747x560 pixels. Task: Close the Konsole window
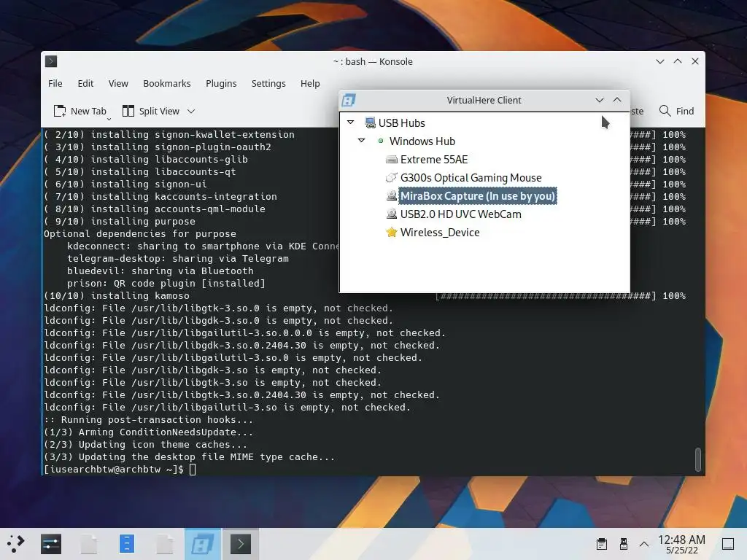[695, 61]
